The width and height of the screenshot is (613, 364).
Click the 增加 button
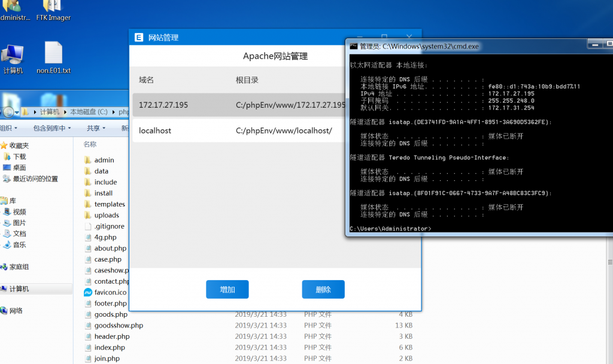coord(227,289)
